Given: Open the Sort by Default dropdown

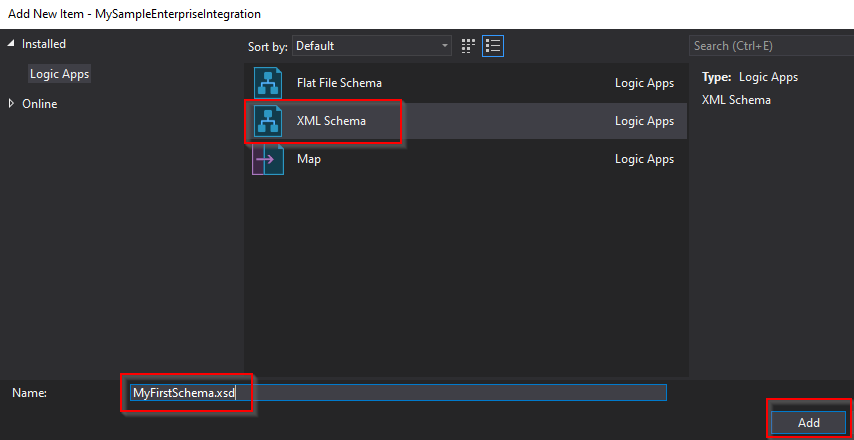Looking at the screenshot, I should [372, 46].
